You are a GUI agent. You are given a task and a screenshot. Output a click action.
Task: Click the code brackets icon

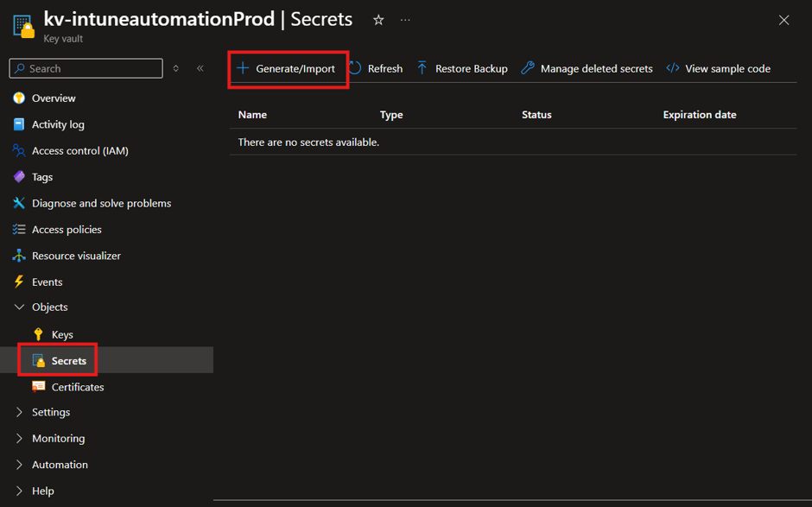[673, 68]
